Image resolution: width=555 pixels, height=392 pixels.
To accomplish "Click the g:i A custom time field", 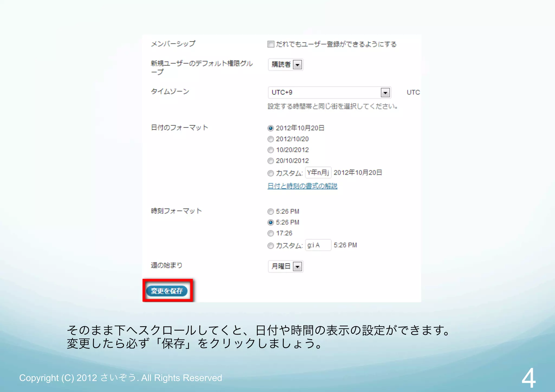I will pos(318,245).
